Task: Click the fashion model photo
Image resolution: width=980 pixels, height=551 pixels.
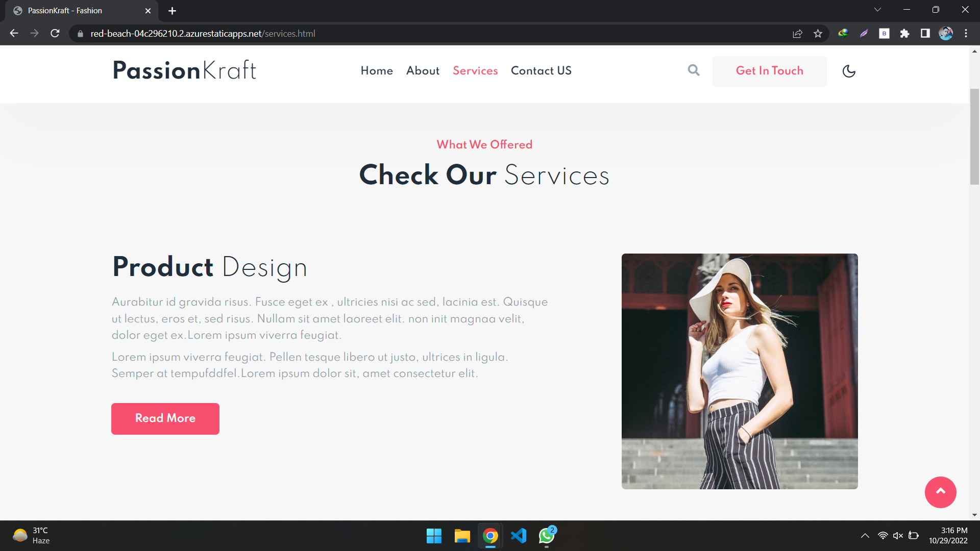Action: 740,371
